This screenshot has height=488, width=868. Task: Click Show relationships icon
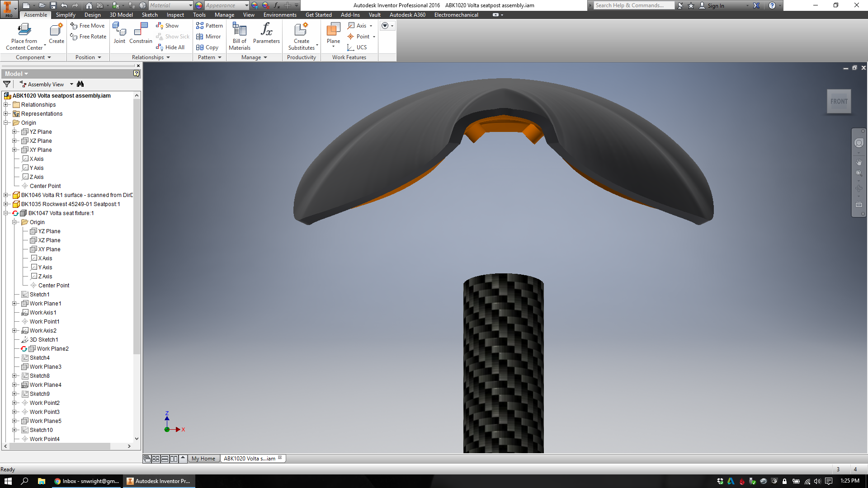click(x=167, y=26)
